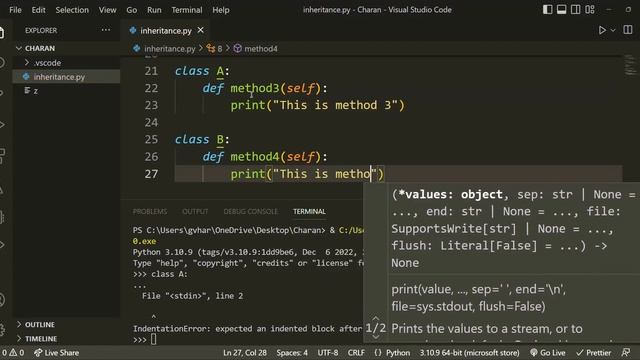Open the Go menu
The width and height of the screenshot is (640, 360).
[131, 10]
